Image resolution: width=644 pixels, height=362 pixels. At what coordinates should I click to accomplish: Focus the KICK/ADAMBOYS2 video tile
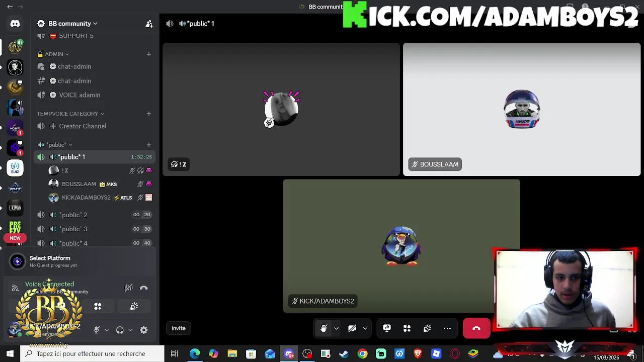click(x=401, y=246)
